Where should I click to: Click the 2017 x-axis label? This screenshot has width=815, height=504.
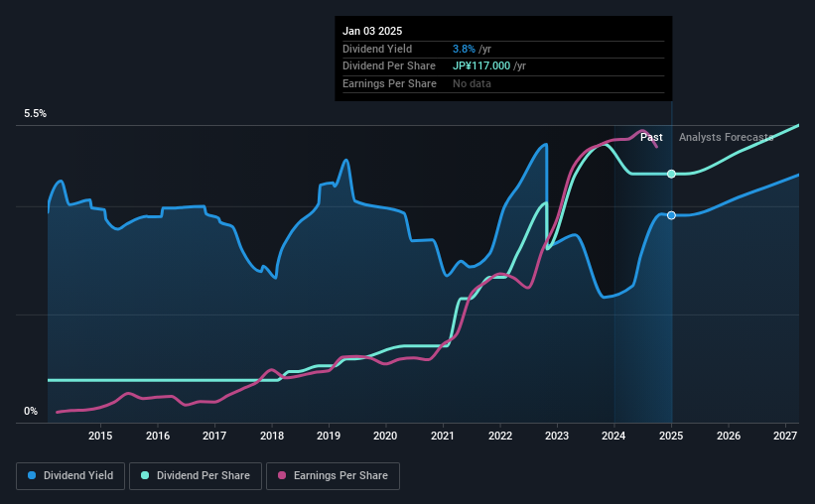pyautogui.click(x=214, y=436)
